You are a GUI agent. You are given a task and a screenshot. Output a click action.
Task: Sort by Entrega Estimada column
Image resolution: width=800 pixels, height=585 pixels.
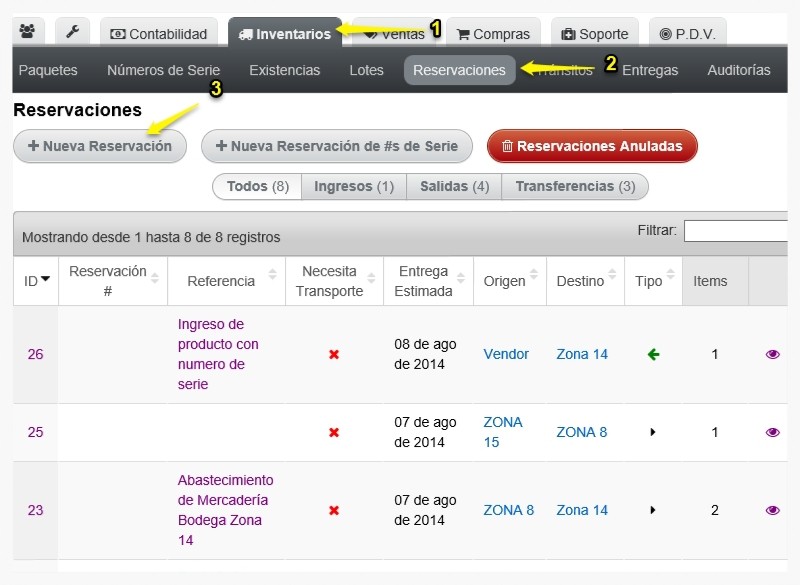pyautogui.click(x=429, y=281)
